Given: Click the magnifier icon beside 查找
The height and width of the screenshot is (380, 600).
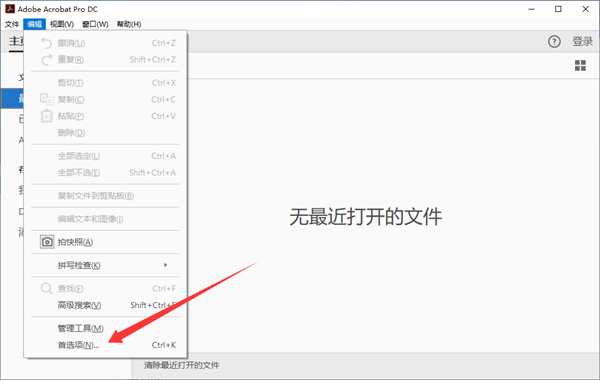Looking at the screenshot, I should (46, 288).
